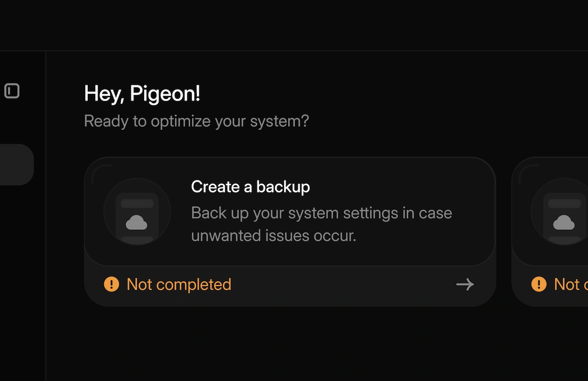Click the backup description text about system settings

pos(321,213)
